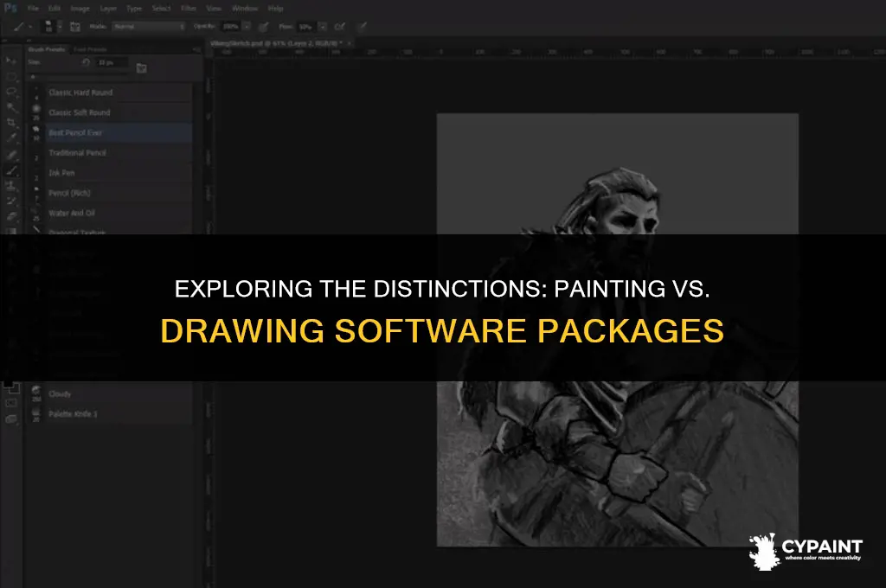Select the Eraser tool

click(10, 216)
